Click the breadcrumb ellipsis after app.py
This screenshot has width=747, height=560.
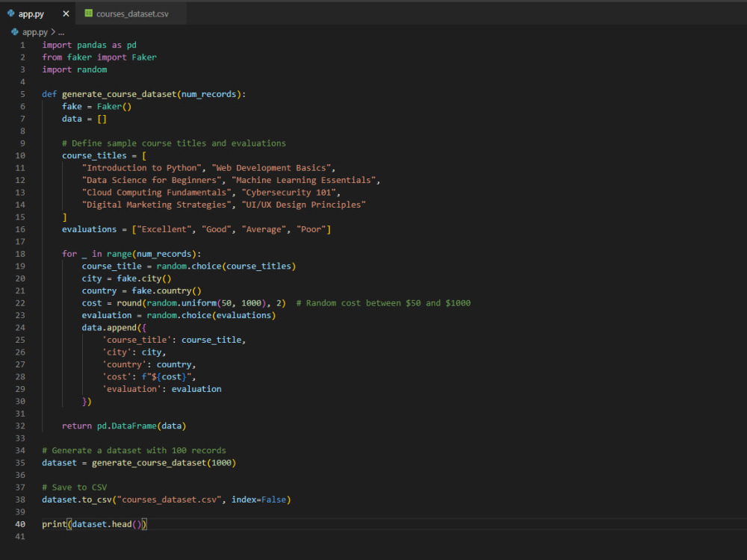click(x=61, y=32)
